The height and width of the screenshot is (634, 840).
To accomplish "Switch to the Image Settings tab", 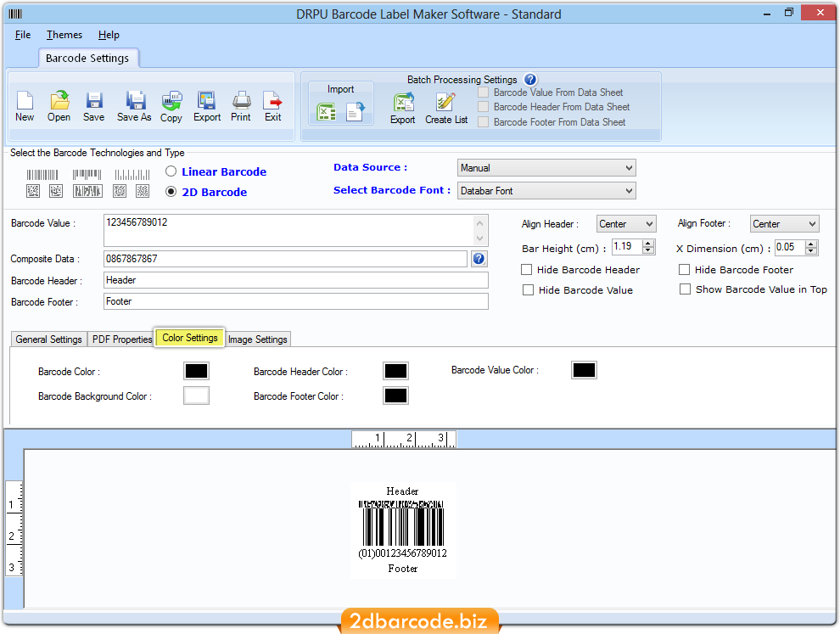I will tap(258, 339).
